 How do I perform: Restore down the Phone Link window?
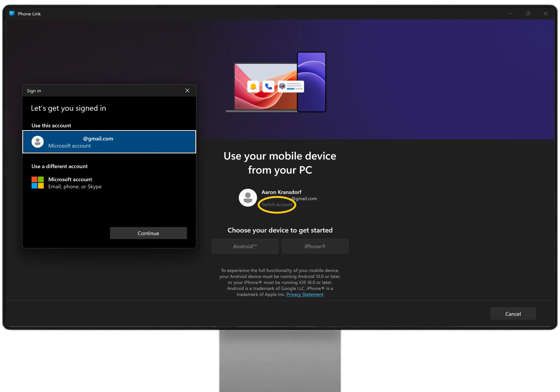coord(528,14)
